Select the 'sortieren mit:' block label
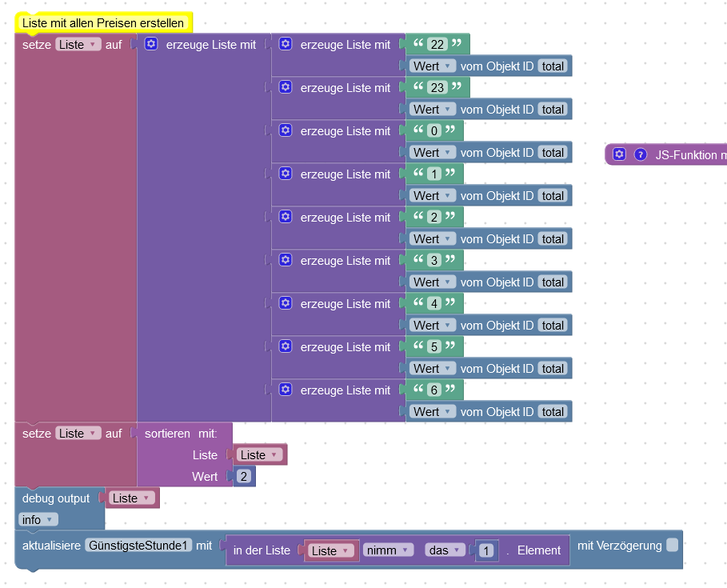The image size is (727, 588). [x=181, y=433]
